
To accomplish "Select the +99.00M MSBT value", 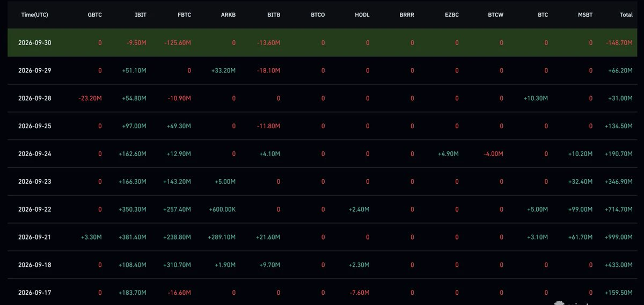I will pyautogui.click(x=581, y=210).
